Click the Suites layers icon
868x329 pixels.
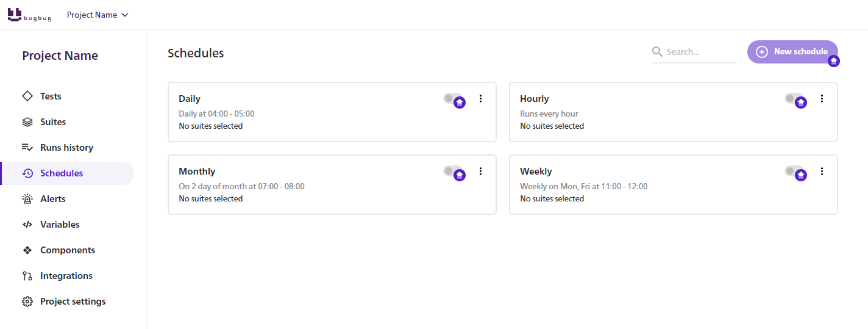(x=27, y=122)
